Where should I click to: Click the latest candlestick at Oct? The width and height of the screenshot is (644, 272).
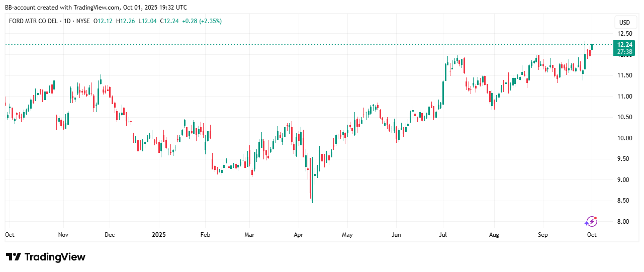pos(592,47)
